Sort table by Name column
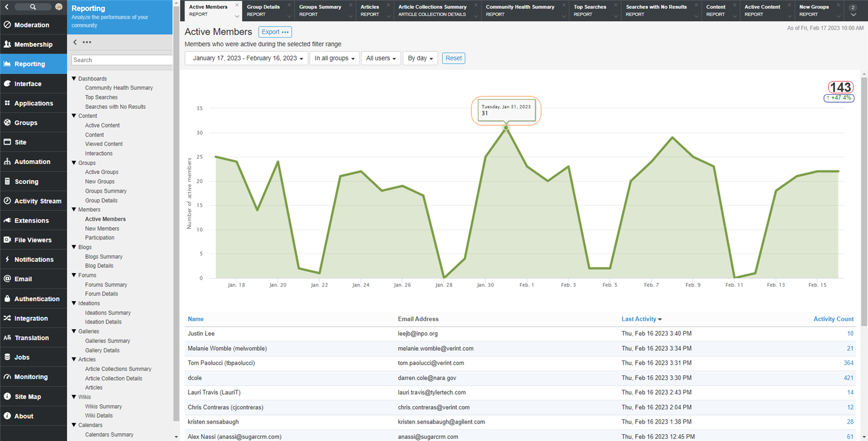The height and width of the screenshot is (441, 868). (x=196, y=319)
